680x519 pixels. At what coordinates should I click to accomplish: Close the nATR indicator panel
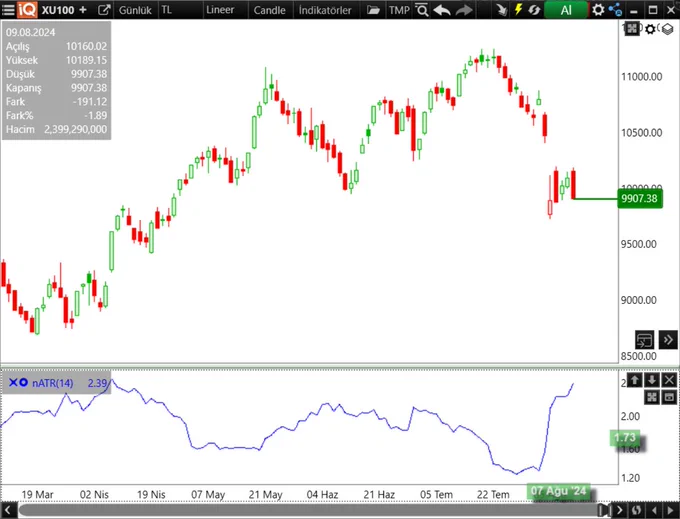click(x=669, y=380)
